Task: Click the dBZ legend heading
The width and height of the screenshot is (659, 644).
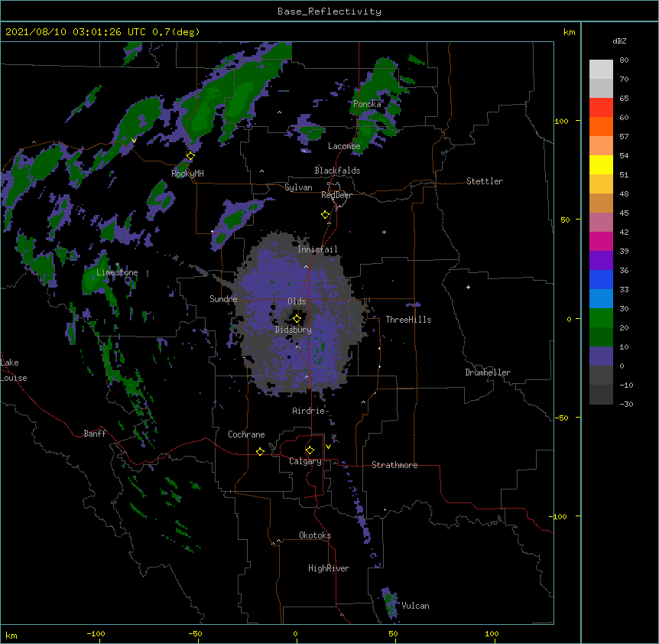Action: [619, 41]
